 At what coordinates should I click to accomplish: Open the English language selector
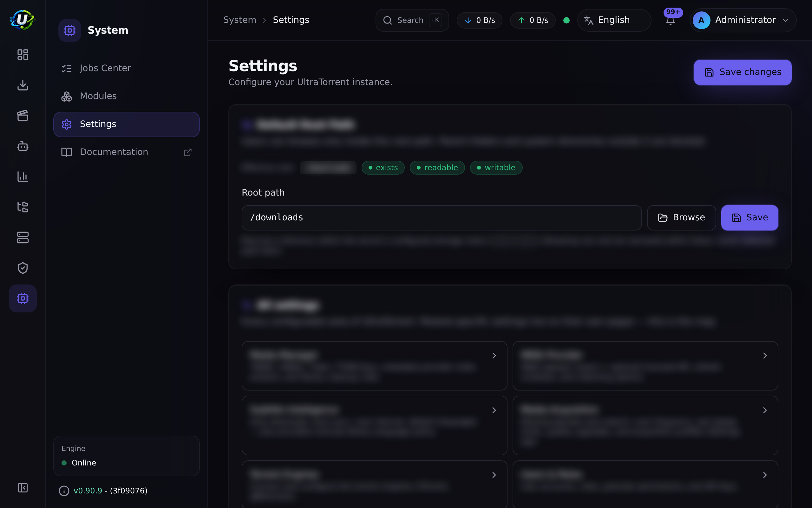coord(614,21)
